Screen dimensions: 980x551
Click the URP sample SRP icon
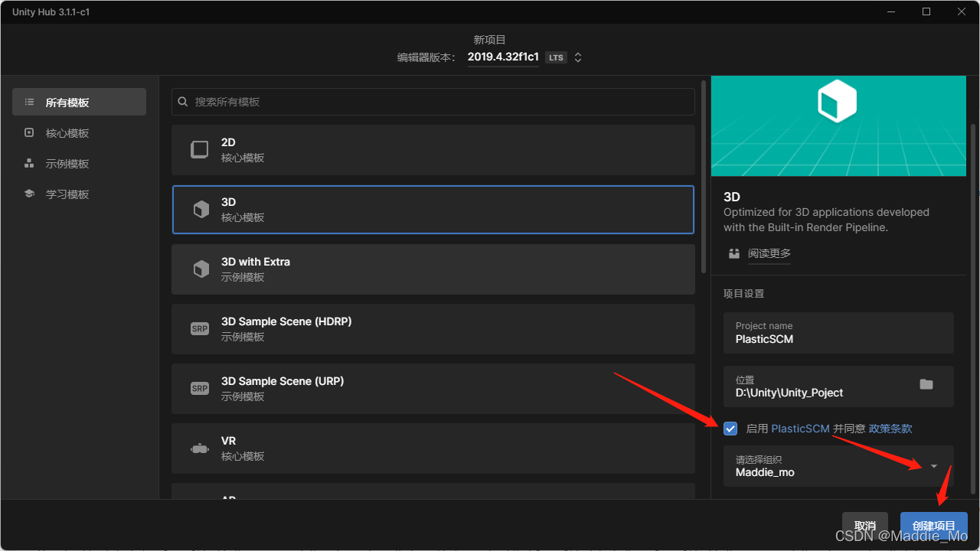(200, 388)
